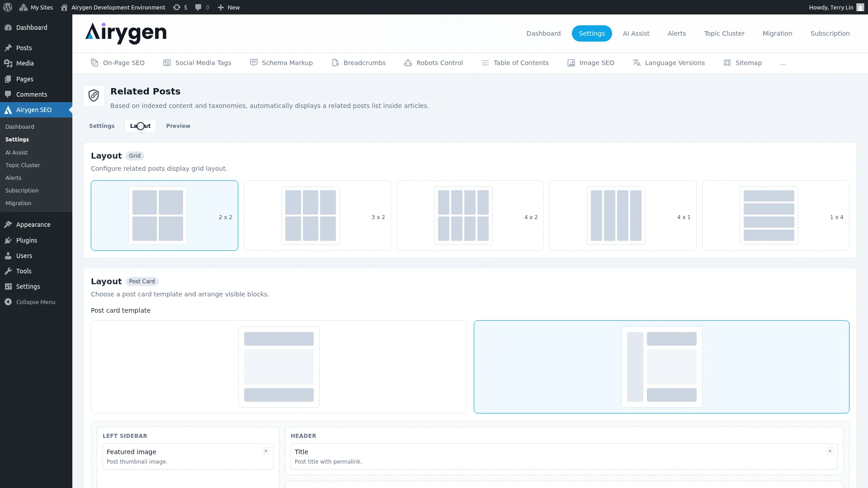
Task: Open the Comments menu item in sidebar
Action: coord(36,94)
